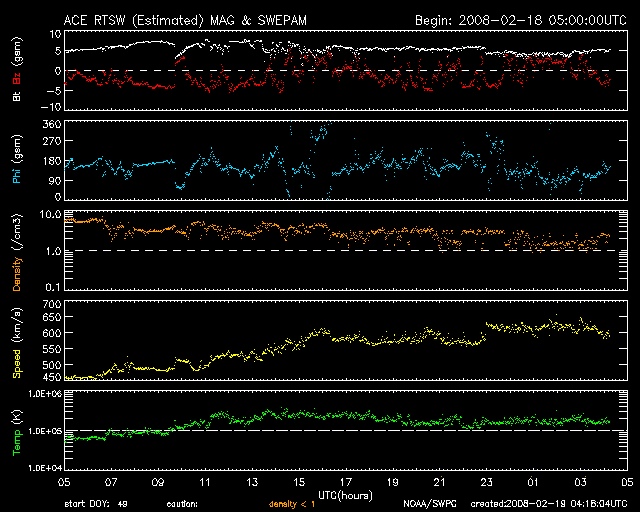
Task: Click the "UTC(hours)" axis caption
Action: pyautogui.click(x=345, y=496)
